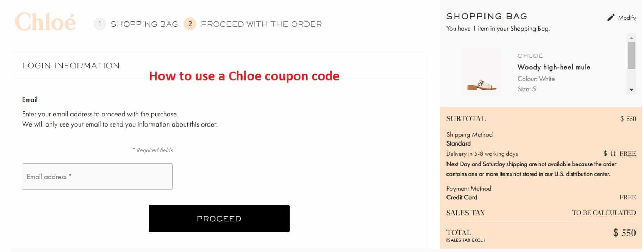Click the Chloé logo in the top left
Image resolution: width=644 pixels, height=252 pixels.
point(46,22)
